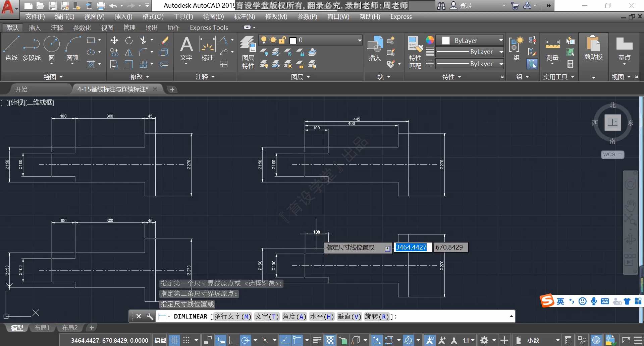Click the WCS coordinate system button
The width and height of the screenshot is (644, 346).
coord(612,154)
